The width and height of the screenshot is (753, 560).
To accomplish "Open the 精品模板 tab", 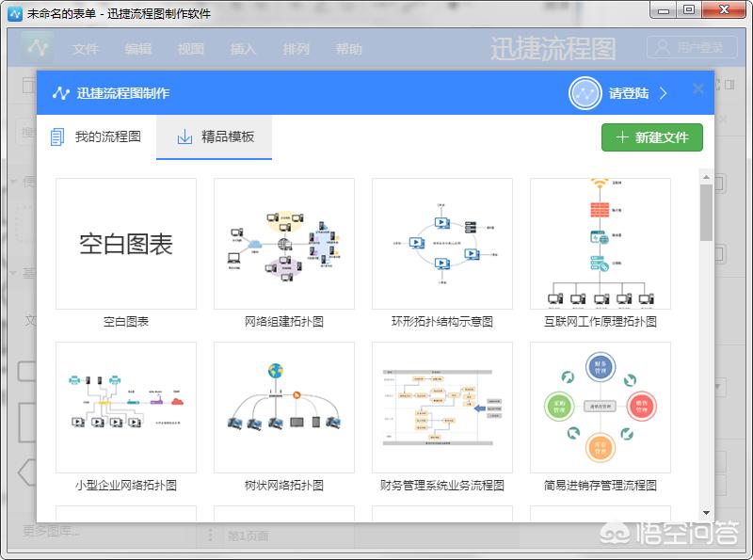I will (x=215, y=136).
